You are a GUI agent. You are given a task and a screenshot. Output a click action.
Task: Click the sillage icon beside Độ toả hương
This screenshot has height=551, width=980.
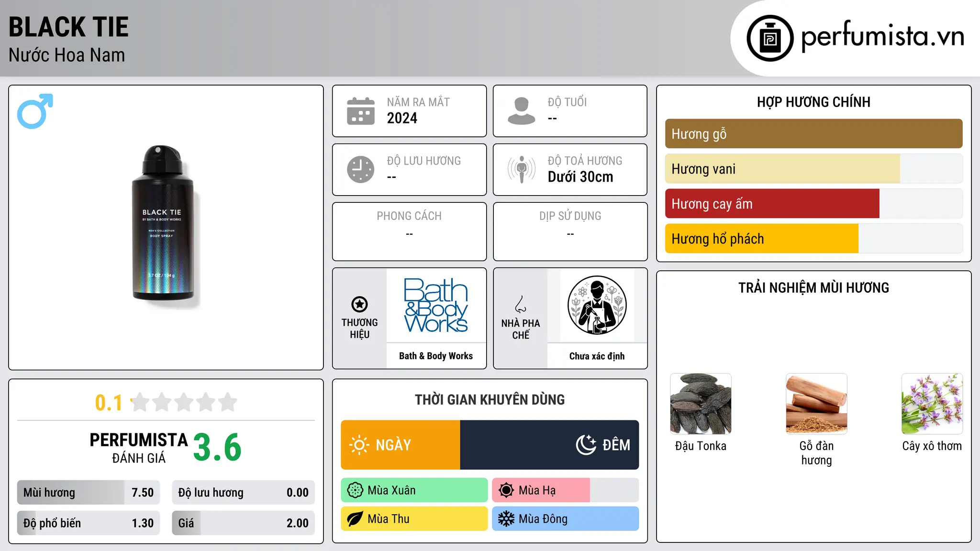click(522, 169)
